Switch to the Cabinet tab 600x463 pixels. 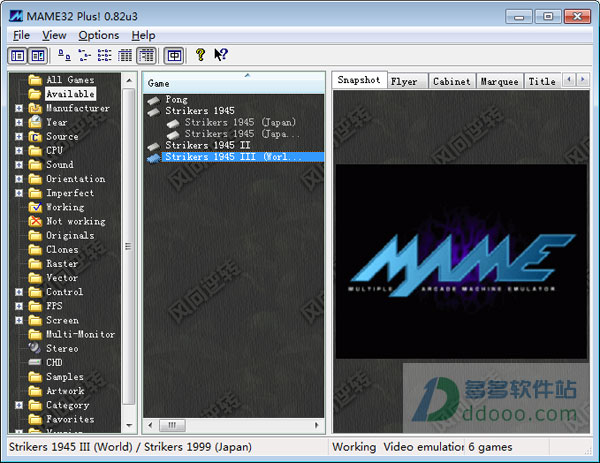(x=452, y=82)
